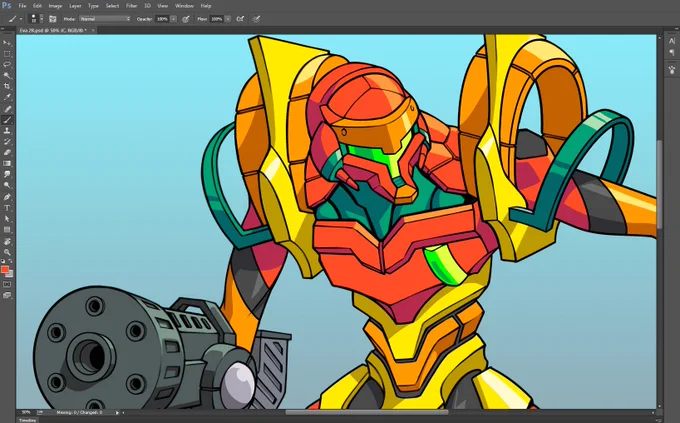Image resolution: width=680 pixels, height=423 pixels.
Task: Open the Help menu
Action: click(x=206, y=6)
